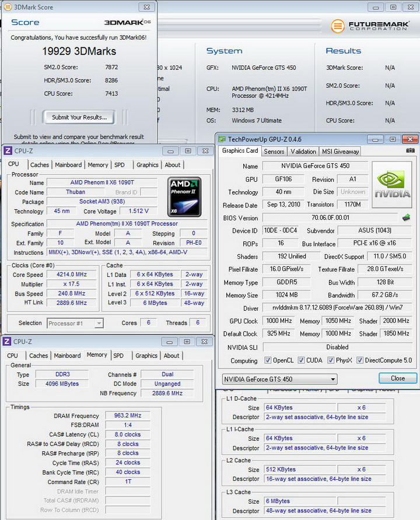Click the upper CPU-Z window's Z title icon
This screenshot has height=520, width=420.
pyautogui.click(x=8, y=151)
